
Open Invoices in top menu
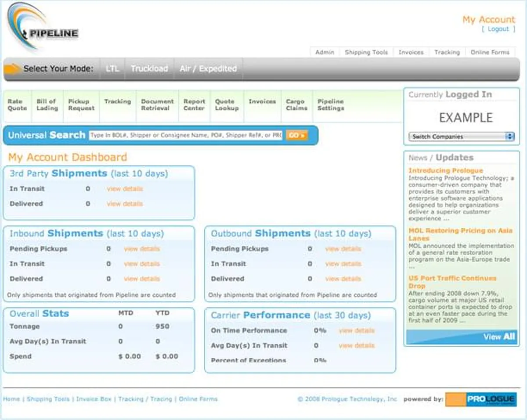point(411,52)
